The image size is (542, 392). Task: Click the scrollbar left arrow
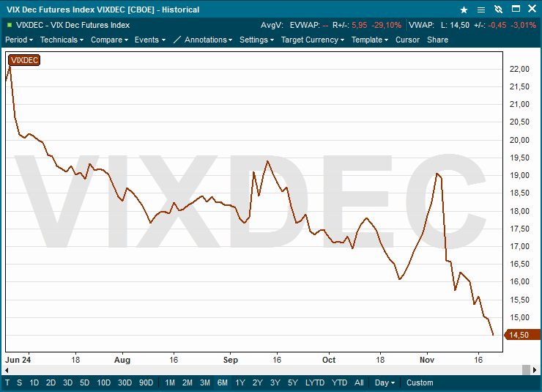tap(7, 370)
